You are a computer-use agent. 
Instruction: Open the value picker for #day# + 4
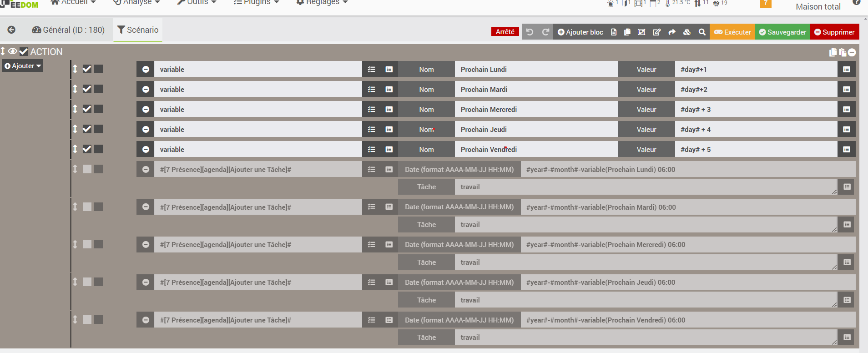click(x=847, y=129)
